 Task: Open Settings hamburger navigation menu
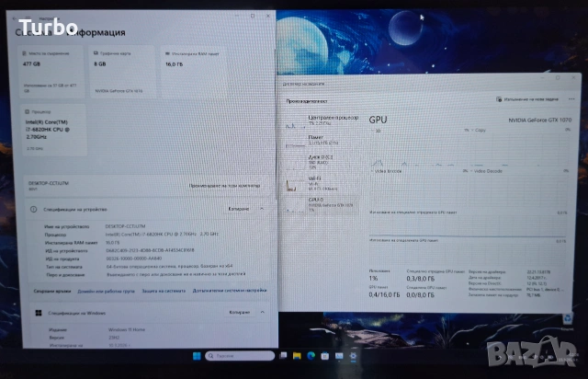click(28, 18)
